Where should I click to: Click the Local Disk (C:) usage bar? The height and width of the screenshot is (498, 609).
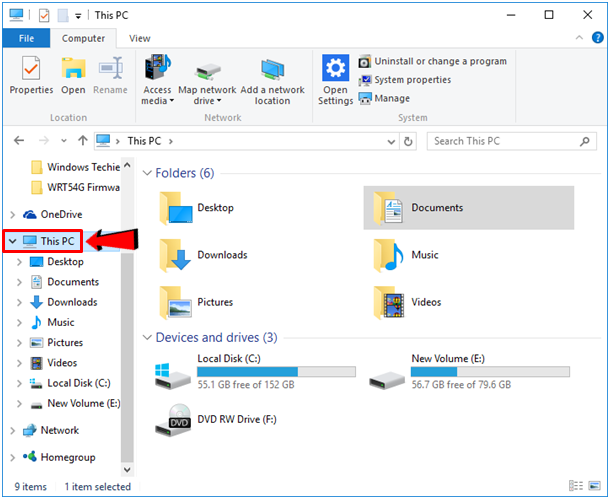[276, 372]
